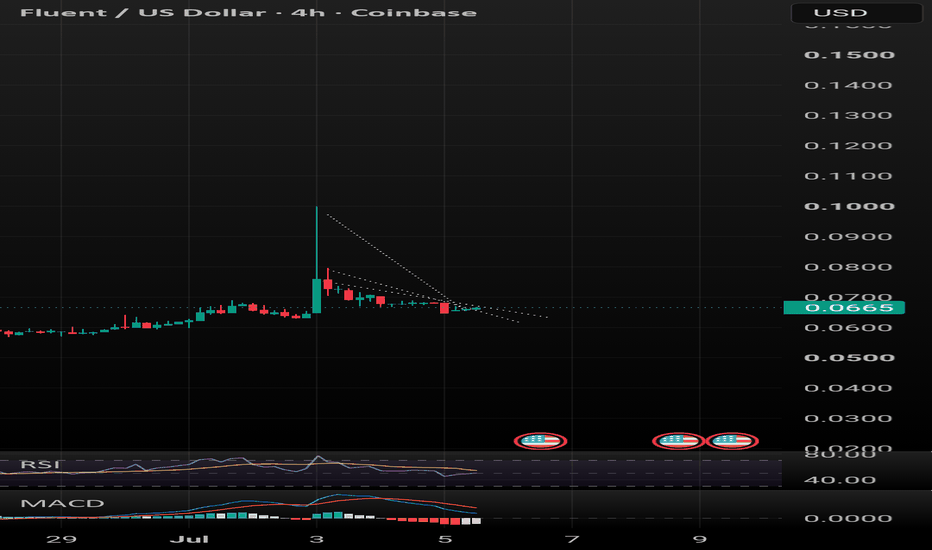
Task: Click the 0.0500 price axis label
Action: (849, 358)
